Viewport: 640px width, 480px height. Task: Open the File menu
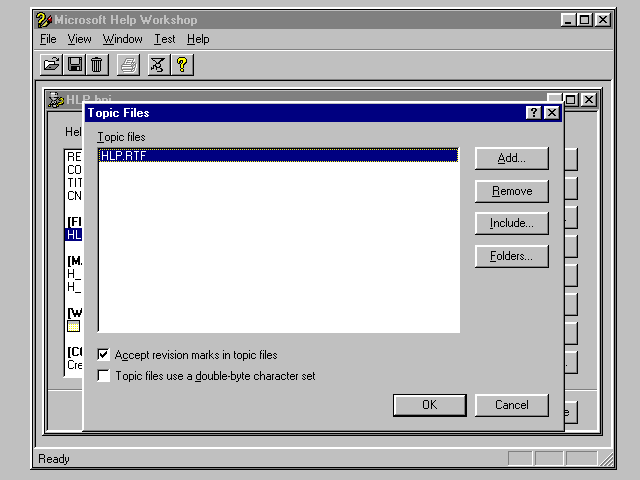click(48, 39)
